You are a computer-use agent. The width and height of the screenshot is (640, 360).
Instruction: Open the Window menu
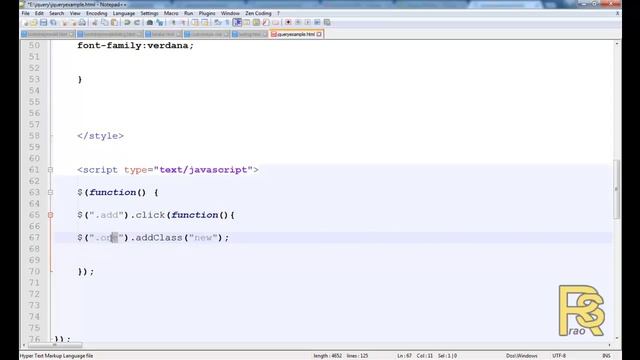point(230,13)
